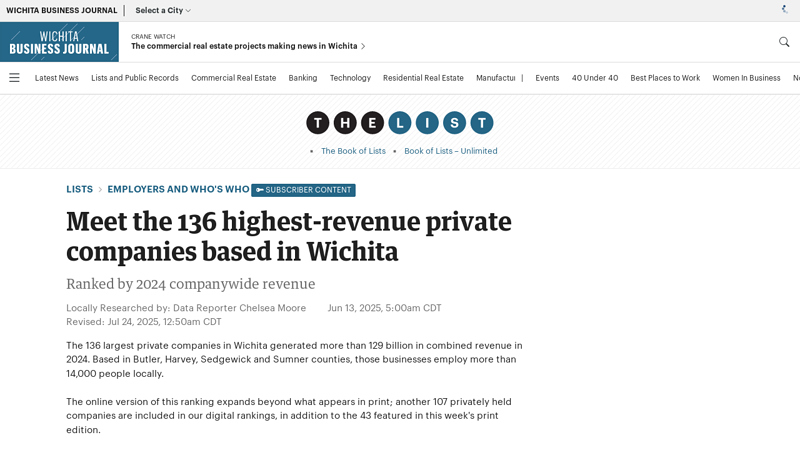
Task: Click publish date 'Jun 13, 2025, 5:00am CDT'
Action: click(385, 308)
